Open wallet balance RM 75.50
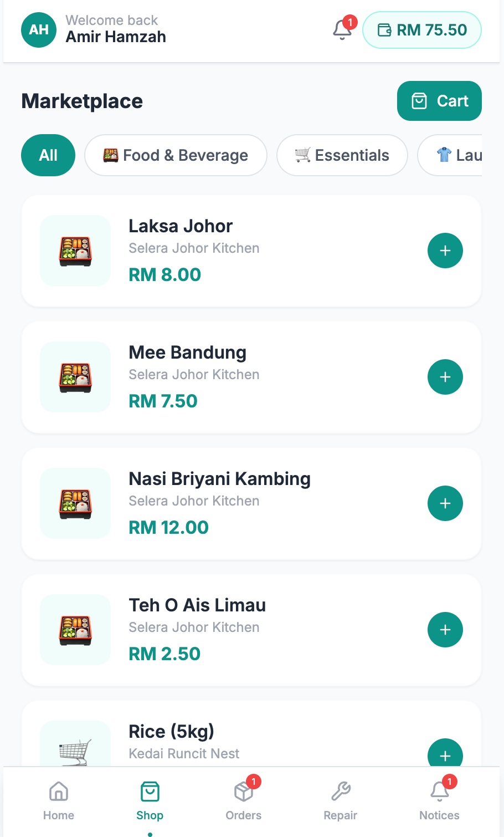This screenshot has height=837, width=504. tap(422, 30)
